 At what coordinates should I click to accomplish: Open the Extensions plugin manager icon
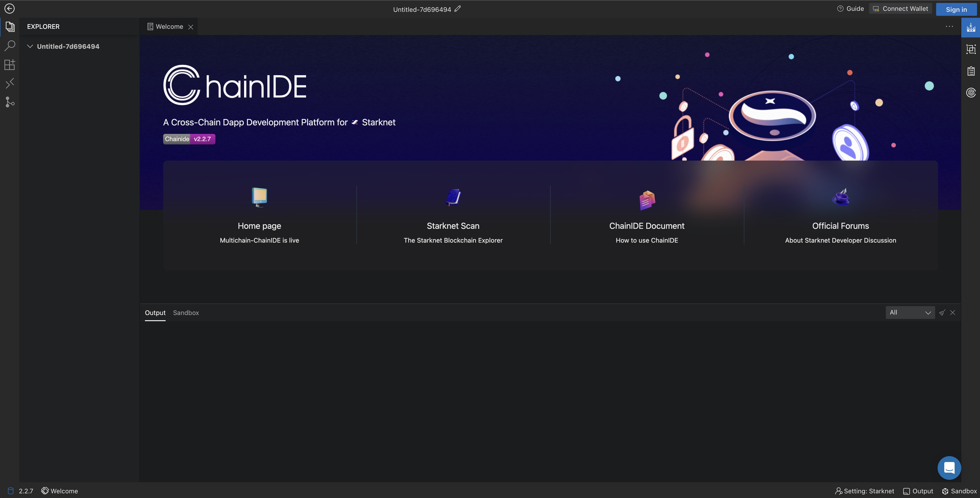click(10, 65)
